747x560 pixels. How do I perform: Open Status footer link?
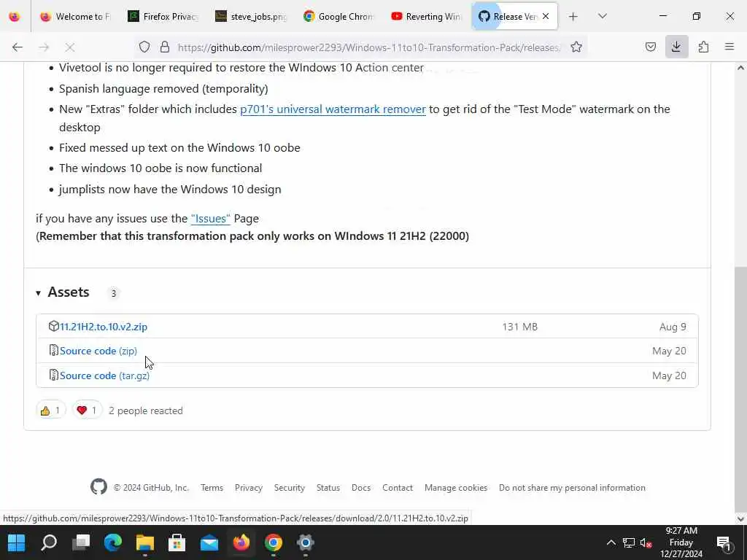tap(328, 488)
